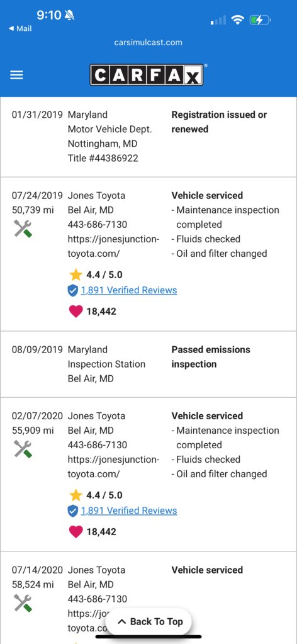Click the wrench icon for the 07/24/2019 service
Viewport: 297px width, 644px height.
click(23, 229)
